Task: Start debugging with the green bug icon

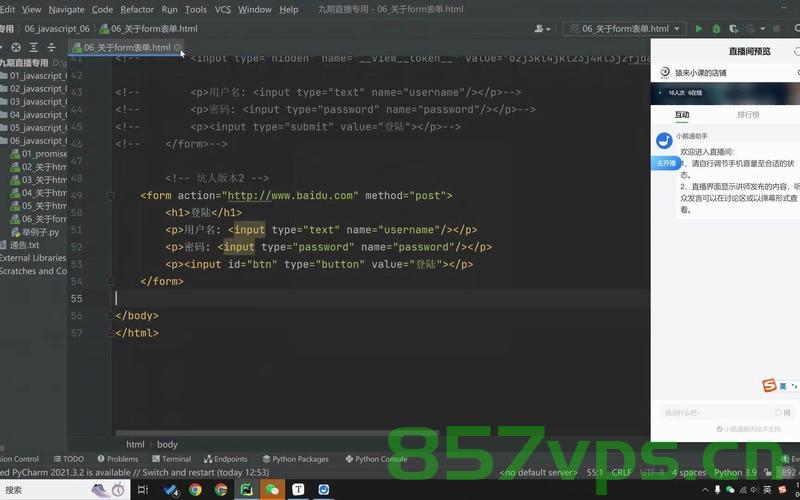Action: (716, 29)
